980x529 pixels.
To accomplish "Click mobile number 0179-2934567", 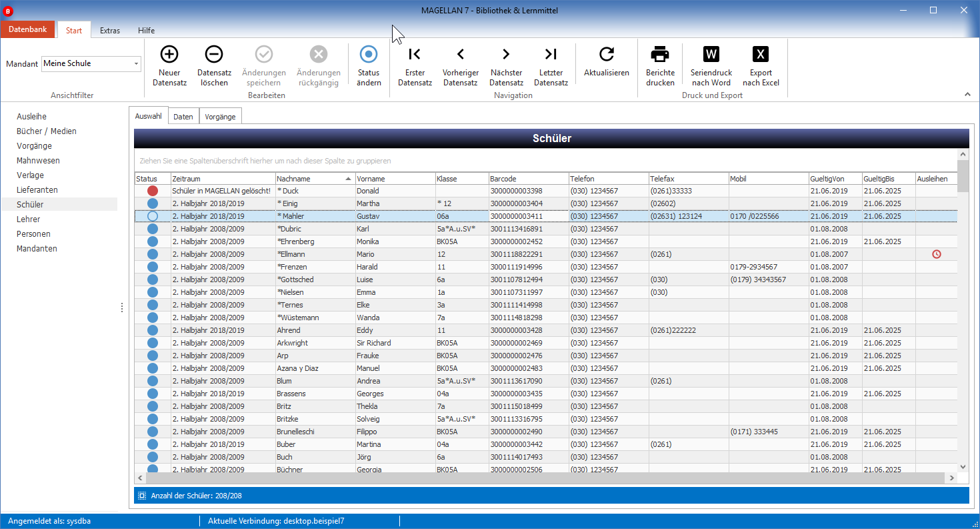I will point(754,267).
